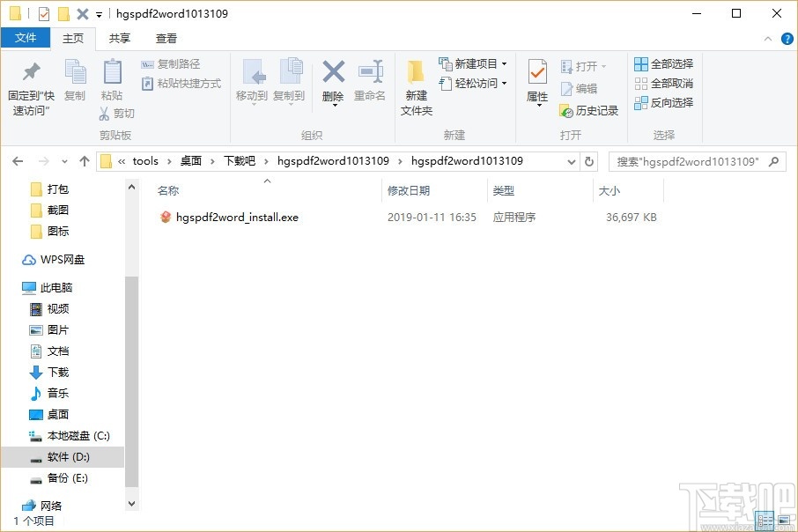This screenshot has height=532, width=798.
Task: Sort by Type (类型) column header
Action: [540, 190]
